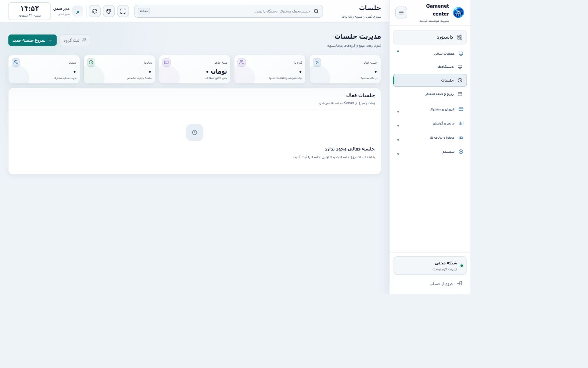This screenshot has height=368, width=588.
Task: Open رزرو و صف انتظار menu item
Action: click(x=430, y=94)
